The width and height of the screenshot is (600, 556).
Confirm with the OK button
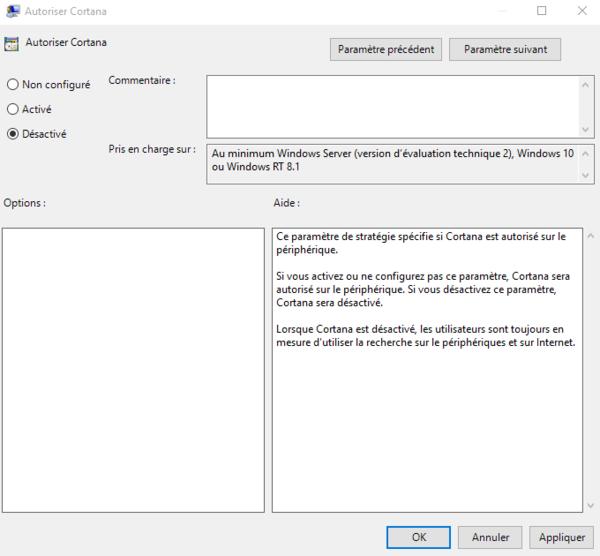[x=418, y=537]
